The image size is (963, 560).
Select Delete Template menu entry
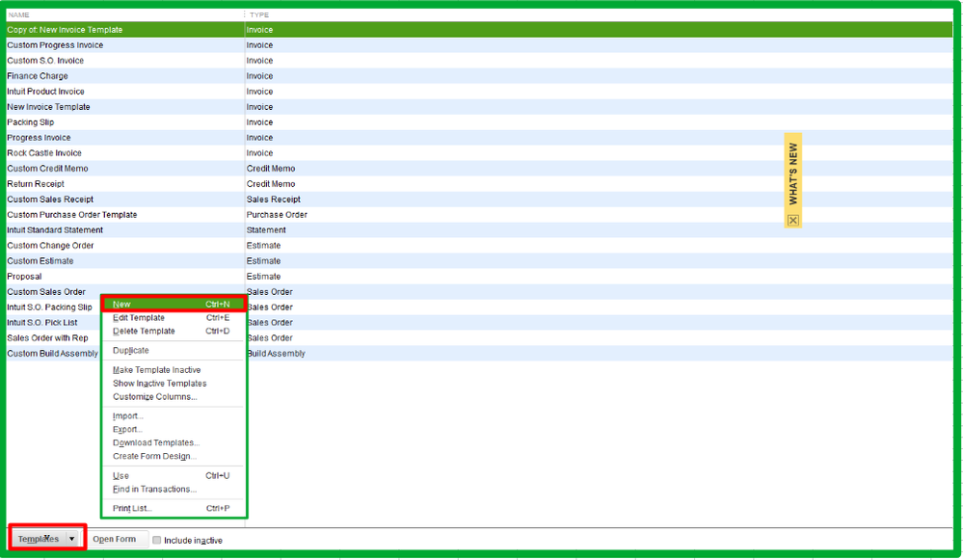[x=174, y=331]
